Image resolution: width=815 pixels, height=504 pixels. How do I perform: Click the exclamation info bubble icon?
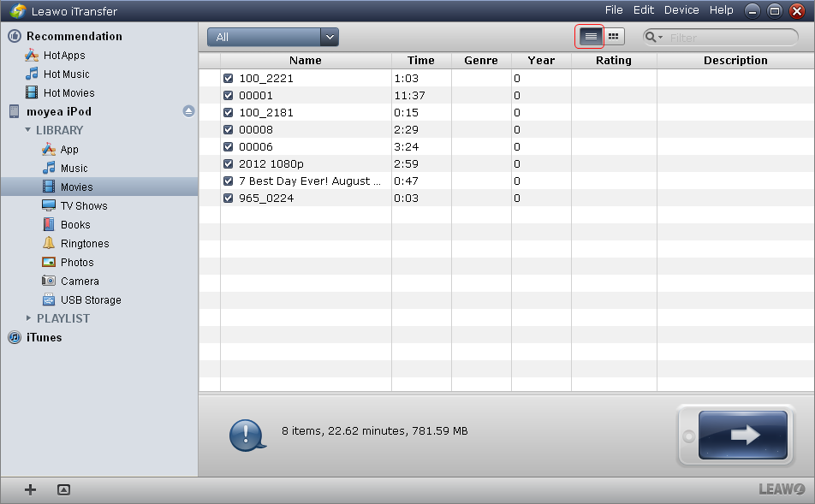tap(247, 435)
